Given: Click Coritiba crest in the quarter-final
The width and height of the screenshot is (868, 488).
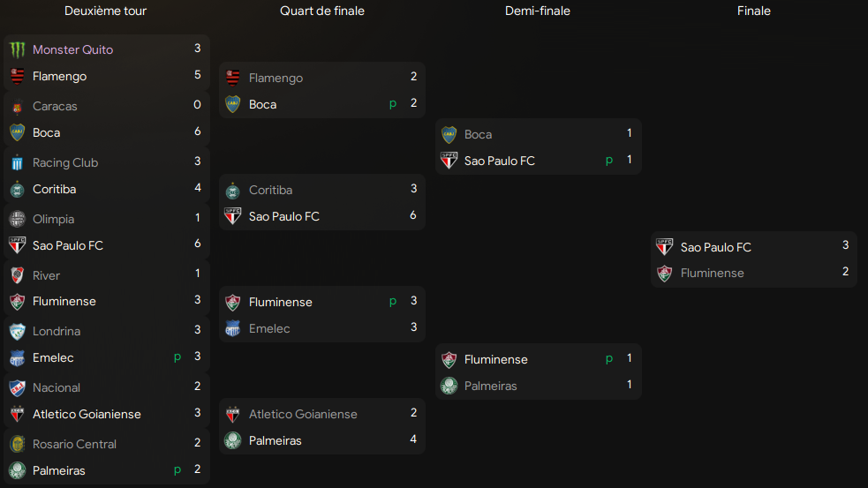Looking at the screenshot, I should tap(233, 191).
